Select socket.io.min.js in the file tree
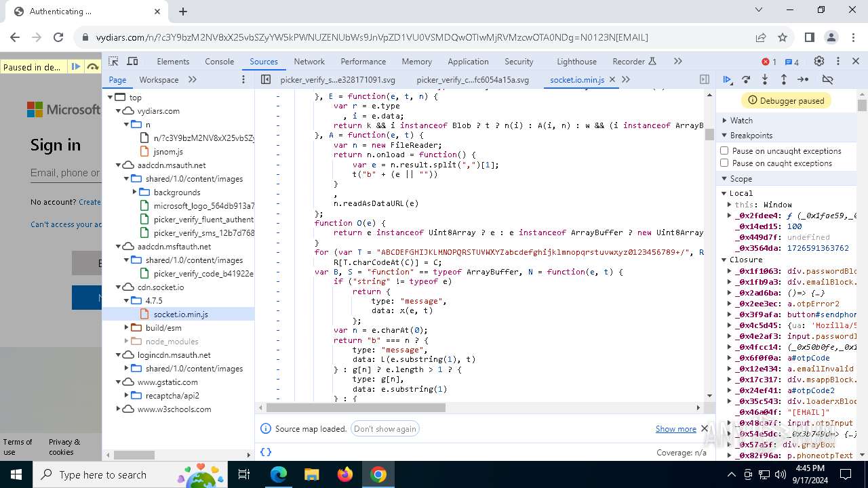Viewport: 868px width, 488px height. point(180,314)
